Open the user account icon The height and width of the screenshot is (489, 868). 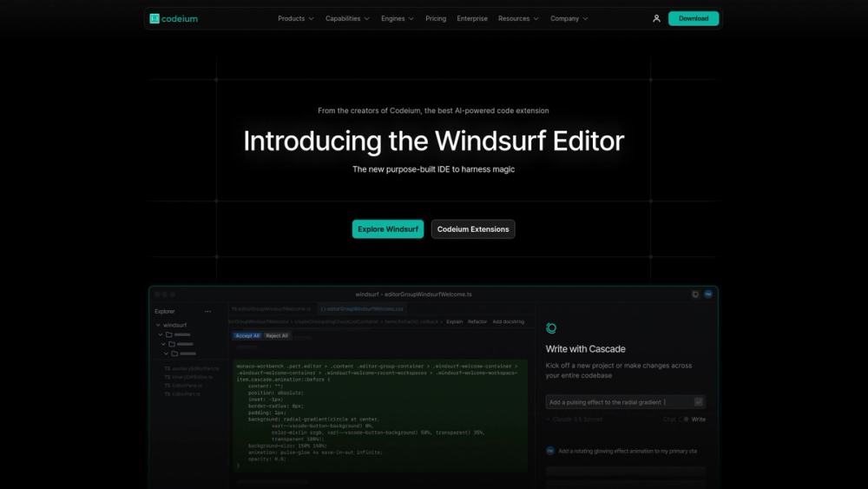(x=656, y=18)
